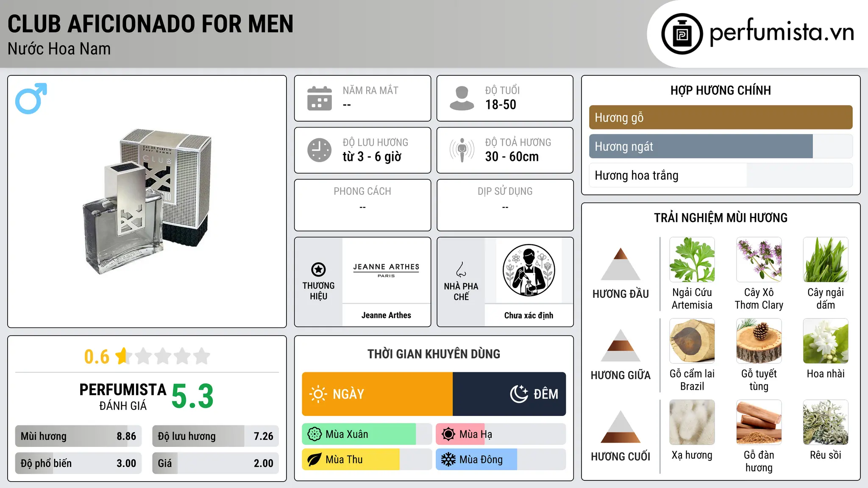Image resolution: width=868 pixels, height=488 pixels.
Task: Click the 0.6 star rating value
Action: coord(97,357)
